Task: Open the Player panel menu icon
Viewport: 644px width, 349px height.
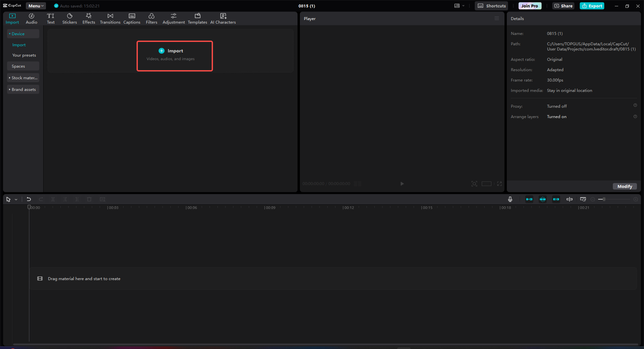Action: (x=497, y=19)
